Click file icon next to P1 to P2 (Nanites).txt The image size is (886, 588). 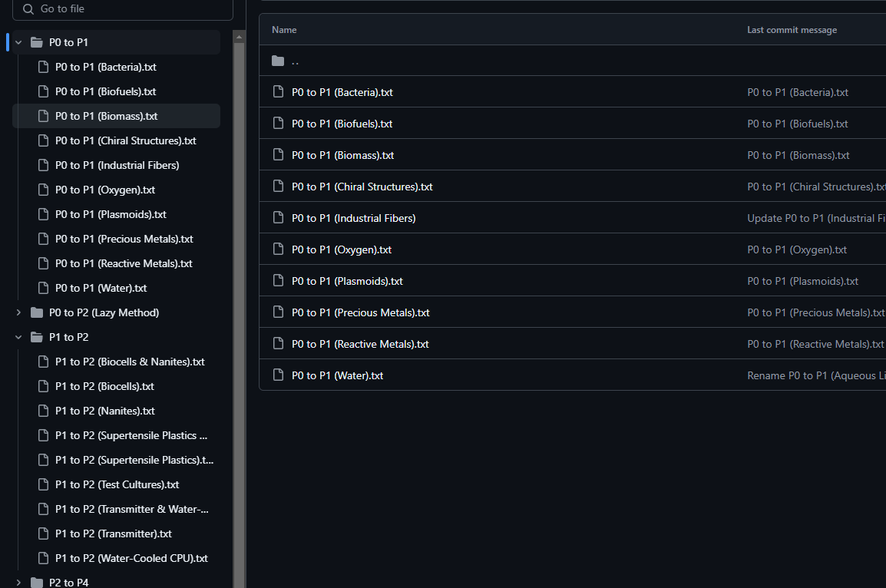(x=44, y=411)
